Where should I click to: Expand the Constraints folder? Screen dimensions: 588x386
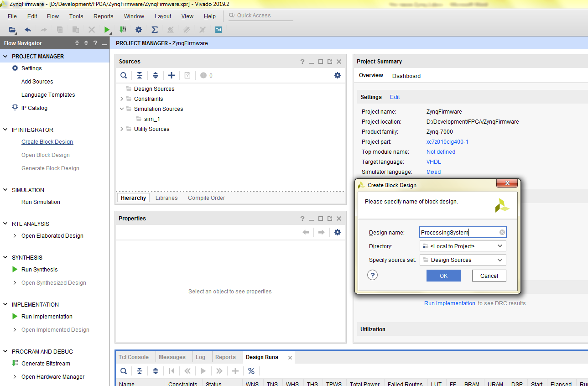(x=122, y=99)
